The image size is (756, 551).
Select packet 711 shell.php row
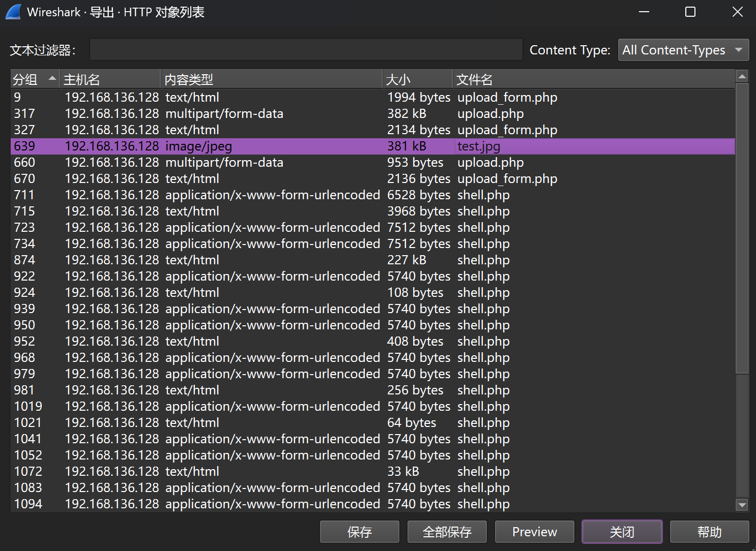click(373, 195)
